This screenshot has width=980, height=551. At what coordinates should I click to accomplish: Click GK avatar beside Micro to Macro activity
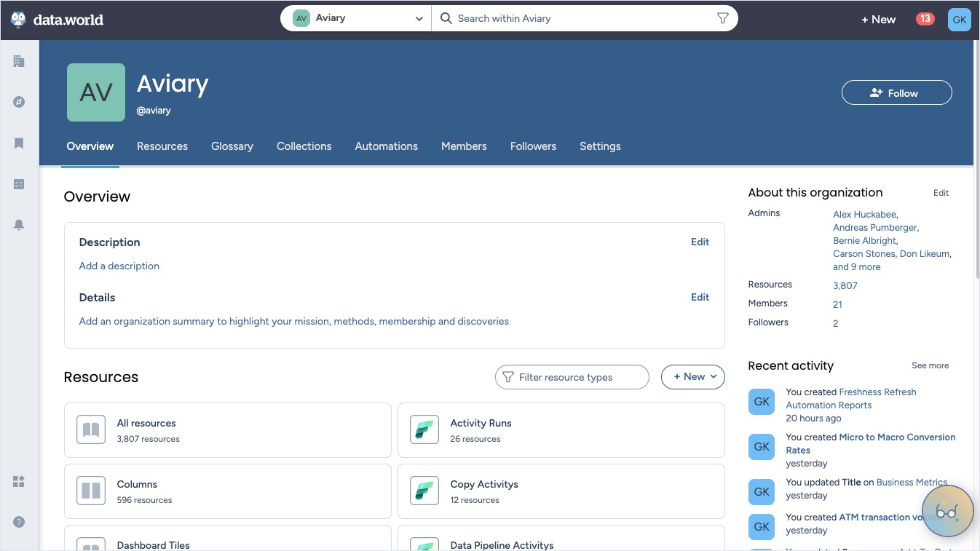(762, 446)
